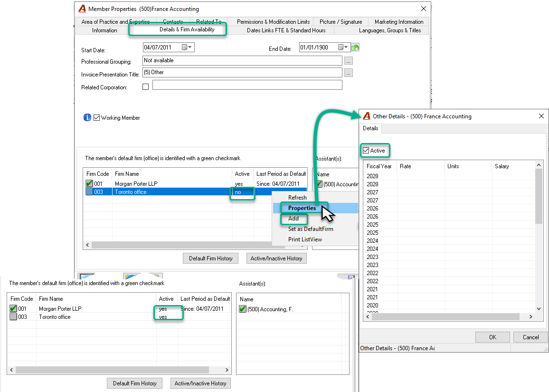Choose Add in the context menu
The height and width of the screenshot is (392, 549).
coord(293,219)
